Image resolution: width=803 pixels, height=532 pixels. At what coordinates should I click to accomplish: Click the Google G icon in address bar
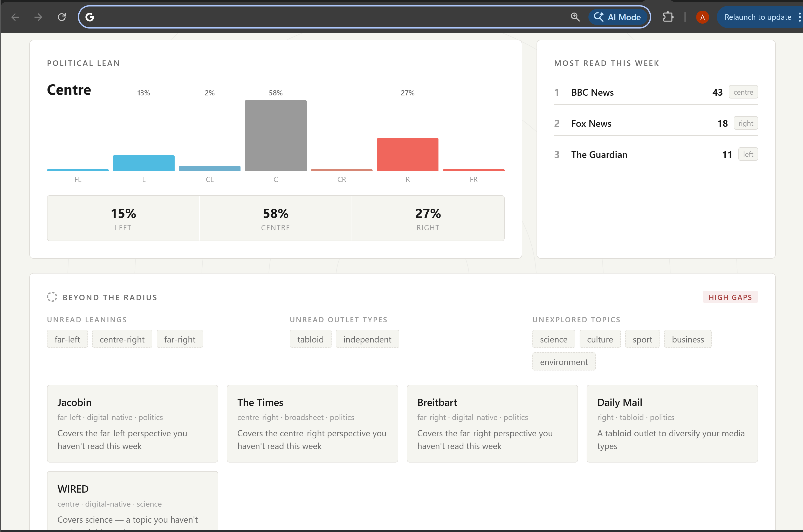90,17
